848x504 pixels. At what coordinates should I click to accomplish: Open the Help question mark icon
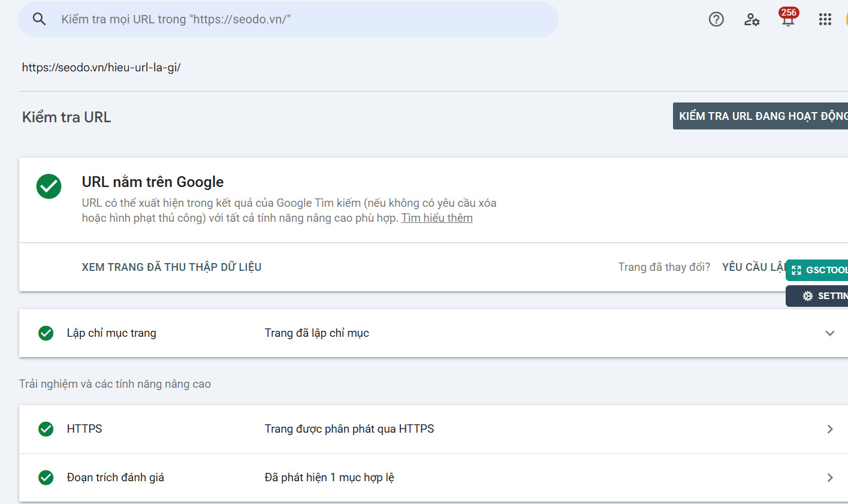[716, 19]
